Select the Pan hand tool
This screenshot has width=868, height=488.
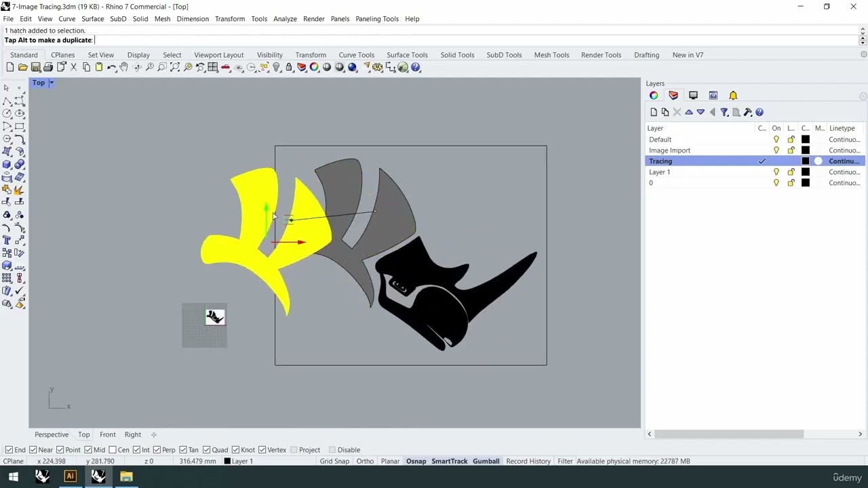point(124,67)
